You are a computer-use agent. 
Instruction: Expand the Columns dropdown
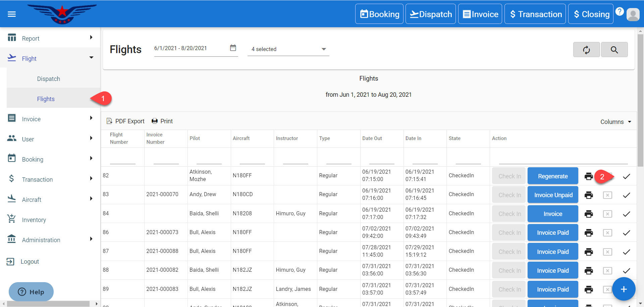[615, 122]
